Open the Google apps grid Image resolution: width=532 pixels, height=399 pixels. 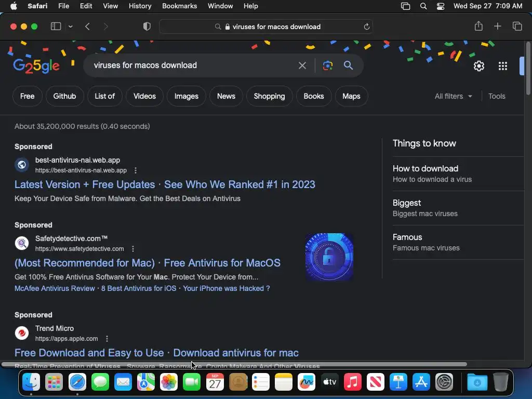click(503, 66)
